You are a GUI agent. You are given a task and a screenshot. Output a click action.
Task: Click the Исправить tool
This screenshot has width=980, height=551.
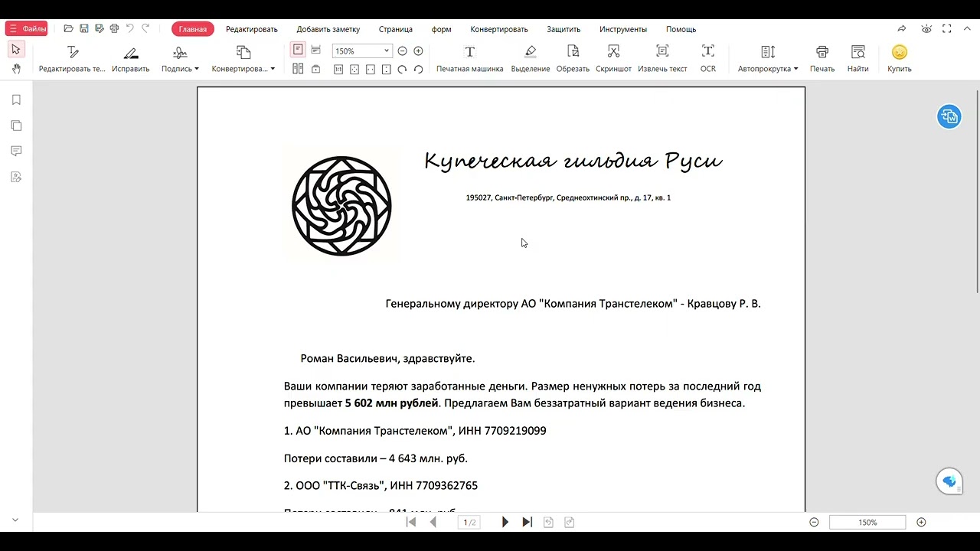tap(131, 60)
